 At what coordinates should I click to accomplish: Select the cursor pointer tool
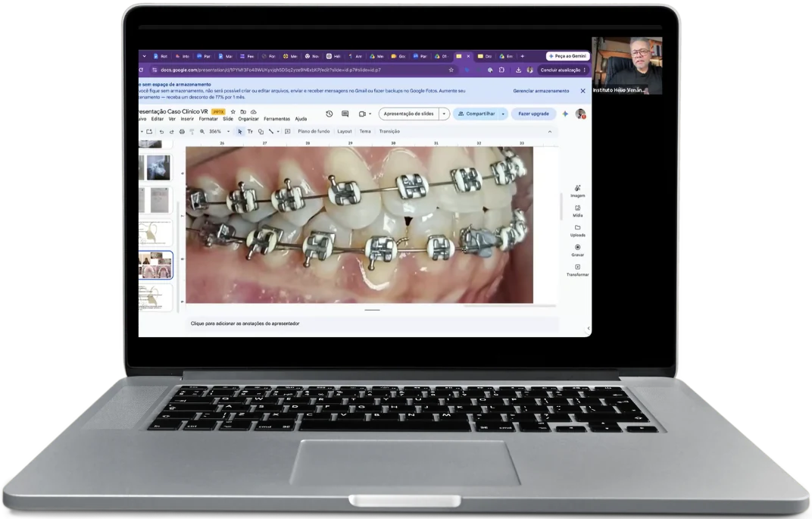[240, 132]
